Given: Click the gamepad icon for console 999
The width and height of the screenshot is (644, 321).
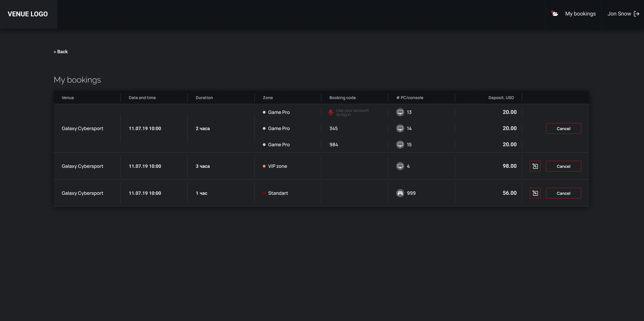Looking at the screenshot, I should pyautogui.click(x=400, y=193).
